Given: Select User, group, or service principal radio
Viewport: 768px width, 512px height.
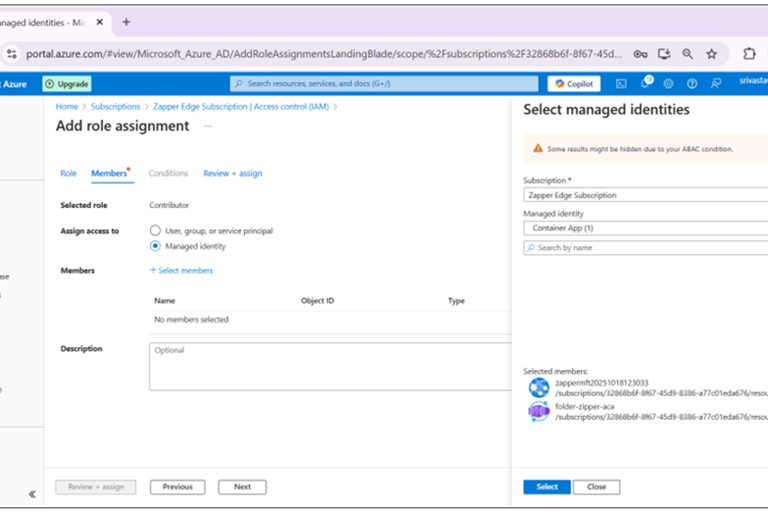Looking at the screenshot, I should point(155,230).
